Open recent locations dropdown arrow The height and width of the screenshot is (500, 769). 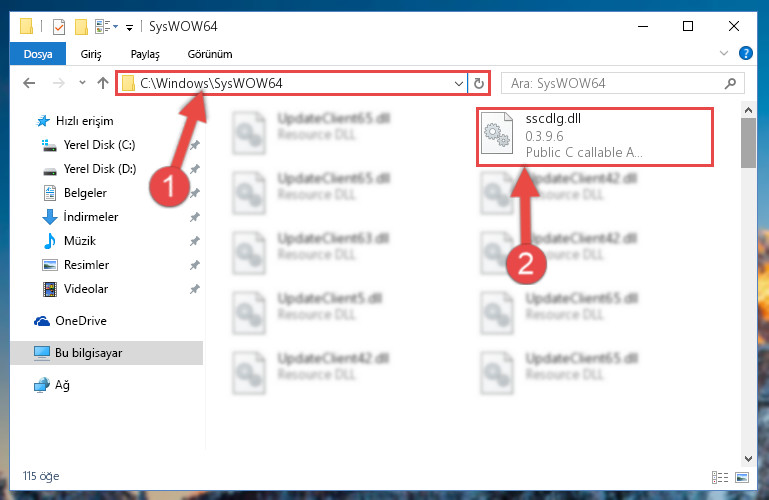[82, 82]
